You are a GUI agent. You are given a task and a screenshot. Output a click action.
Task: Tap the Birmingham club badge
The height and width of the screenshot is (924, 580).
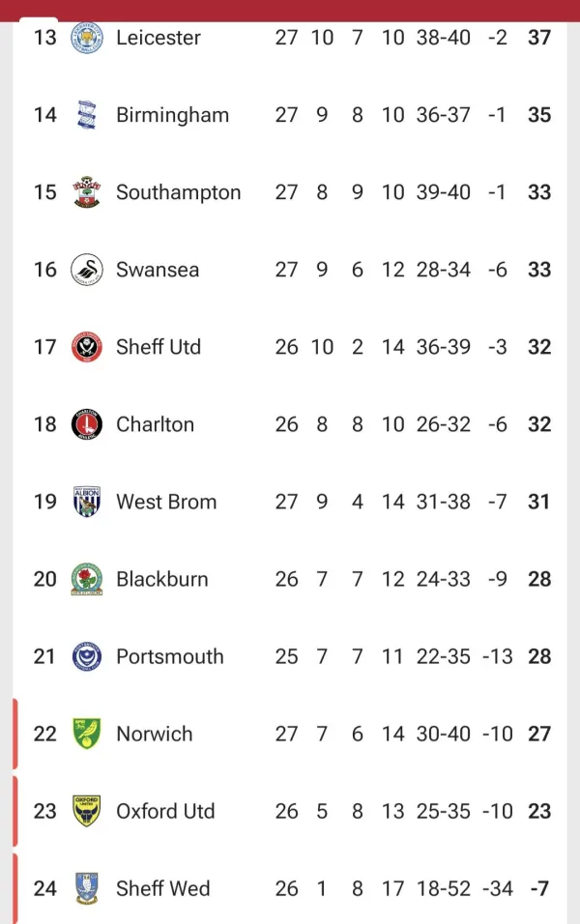87,115
